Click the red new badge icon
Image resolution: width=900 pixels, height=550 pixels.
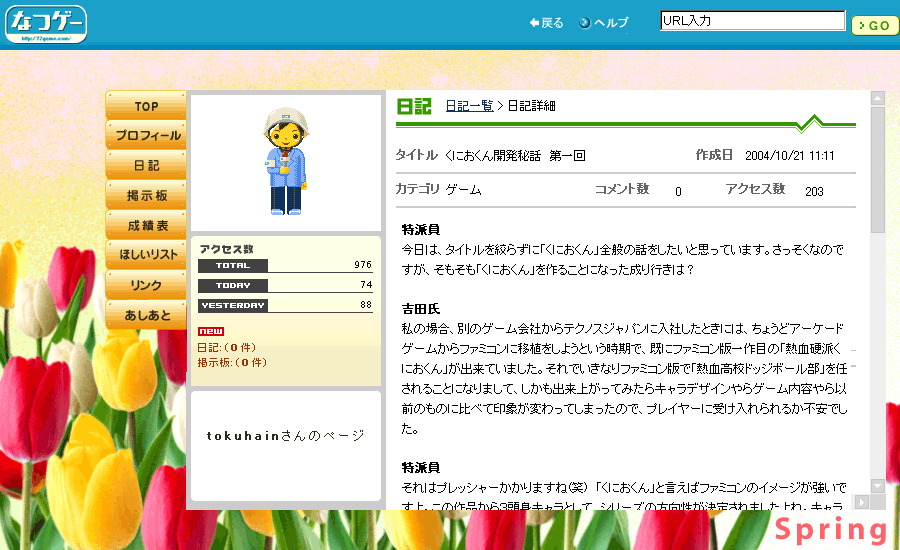click(x=210, y=332)
